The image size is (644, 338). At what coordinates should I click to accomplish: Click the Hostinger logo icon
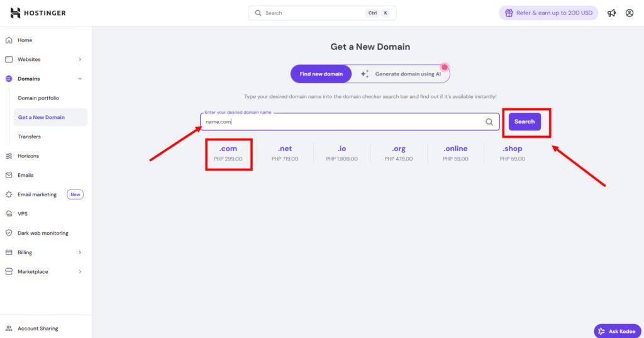15,13
